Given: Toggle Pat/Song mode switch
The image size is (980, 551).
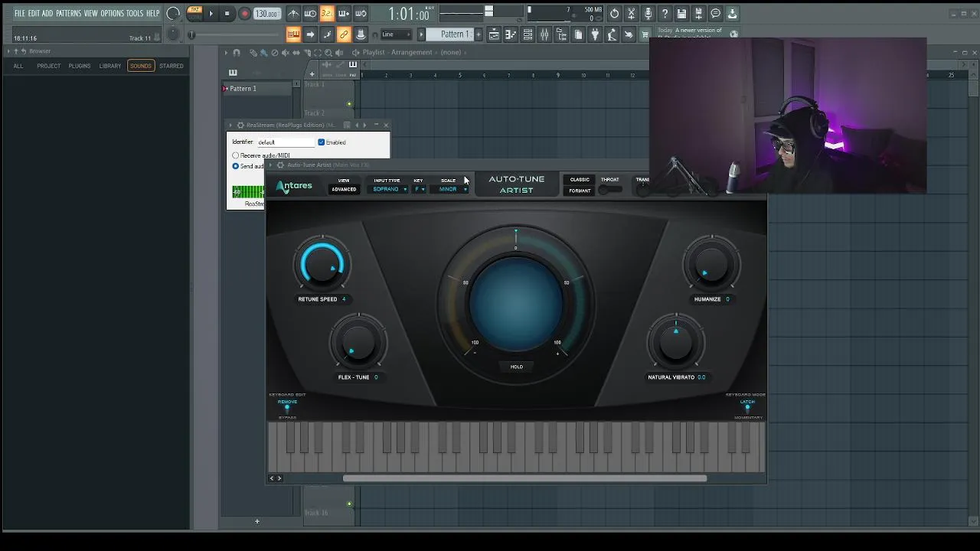Looking at the screenshot, I should point(194,12).
